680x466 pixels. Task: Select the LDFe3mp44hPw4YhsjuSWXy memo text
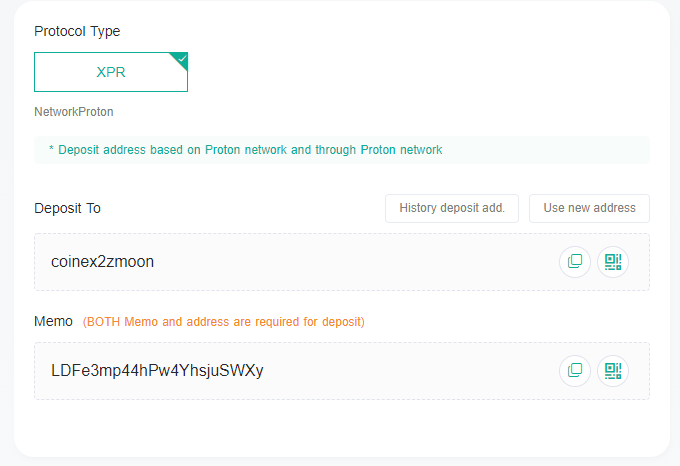[x=157, y=371]
